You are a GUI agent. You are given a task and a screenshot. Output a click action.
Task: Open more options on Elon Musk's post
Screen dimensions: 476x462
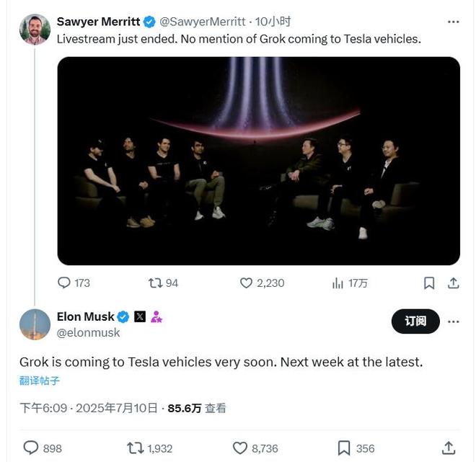coord(453,321)
